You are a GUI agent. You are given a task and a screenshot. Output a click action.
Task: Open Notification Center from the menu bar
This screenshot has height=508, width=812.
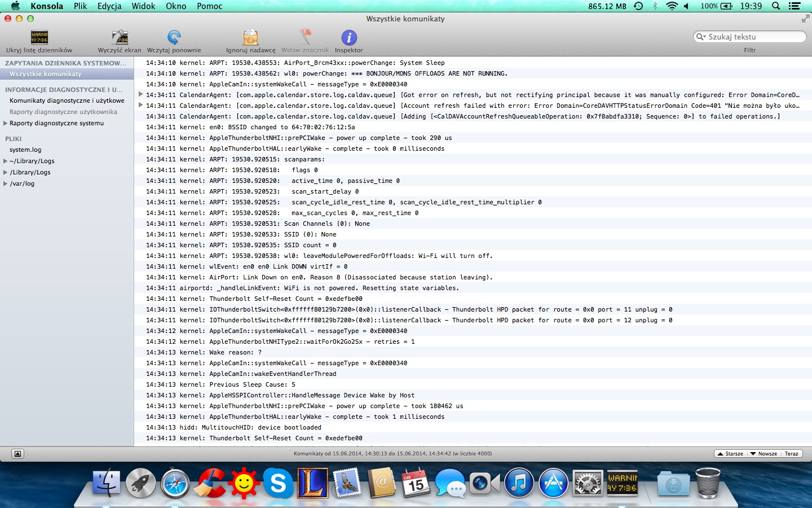(x=795, y=6)
